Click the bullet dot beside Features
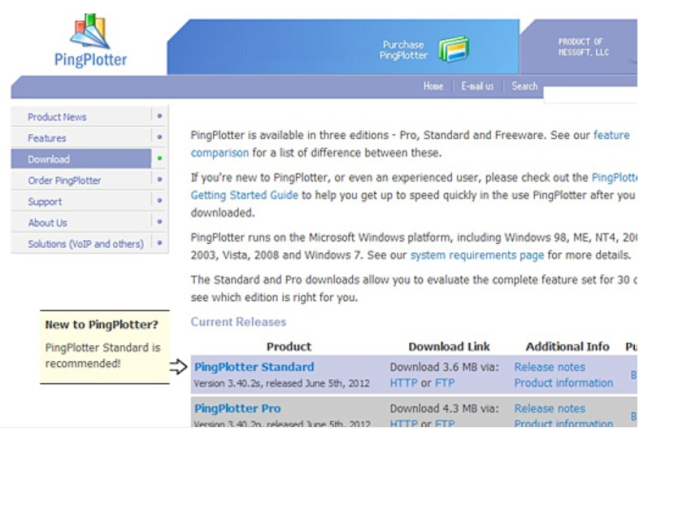Image resolution: width=700 pixels, height=523 pixels. point(159,137)
